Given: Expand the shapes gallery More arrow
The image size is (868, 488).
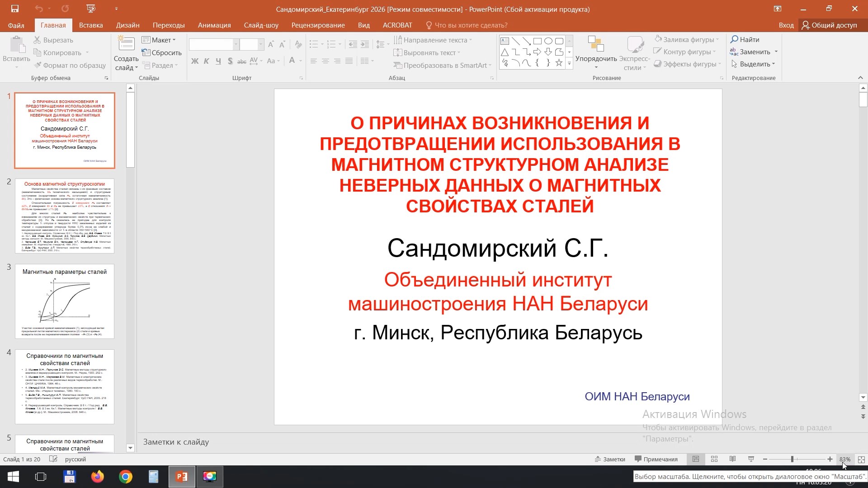Looking at the screenshot, I should [x=569, y=64].
